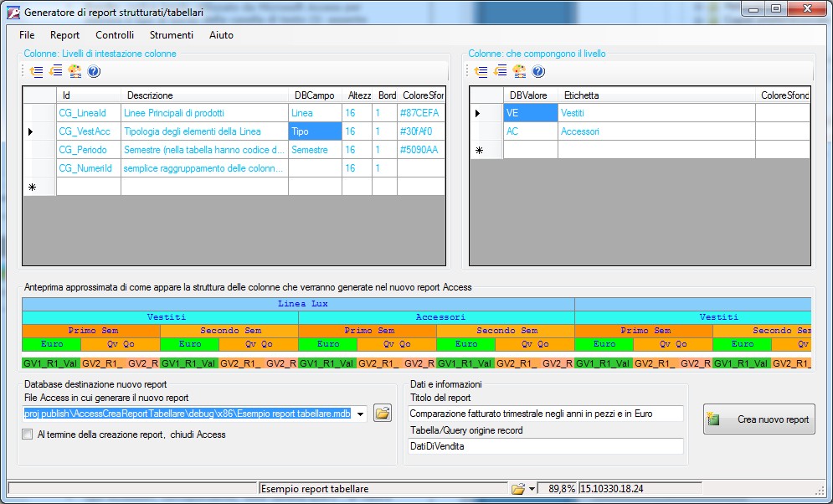Toggle 'Al termine della creazione report, chiudi Access'
Image resolution: width=833 pixels, height=504 pixels.
(x=27, y=435)
